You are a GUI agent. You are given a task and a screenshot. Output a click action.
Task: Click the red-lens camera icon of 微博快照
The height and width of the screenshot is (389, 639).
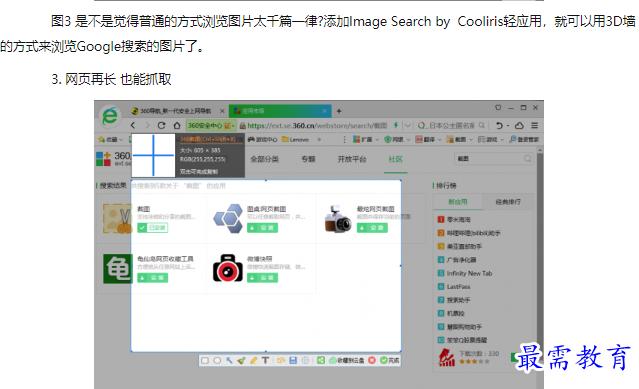point(228,268)
